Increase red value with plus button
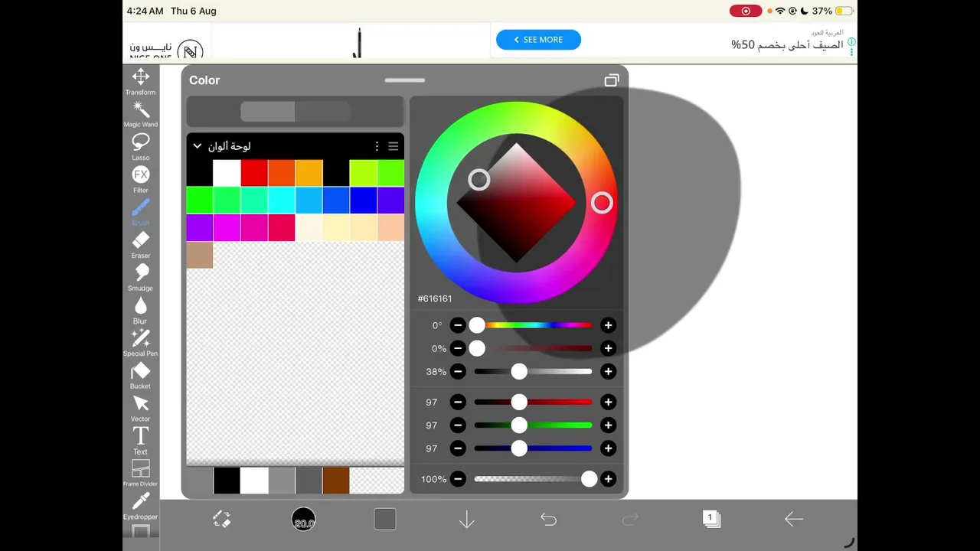Screen dimensions: 980x551 (608, 402)
